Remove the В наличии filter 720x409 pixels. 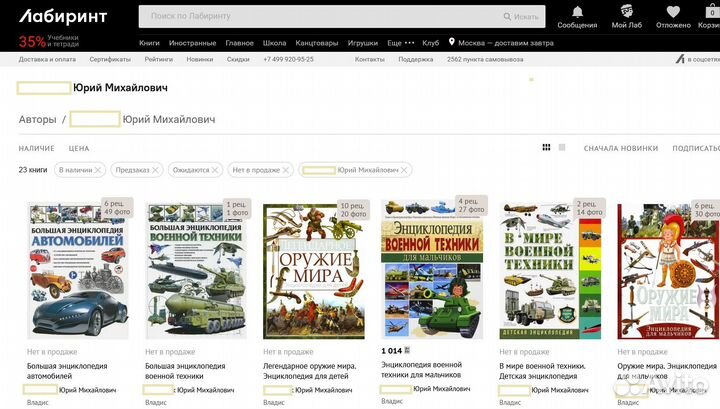[x=98, y=170]
